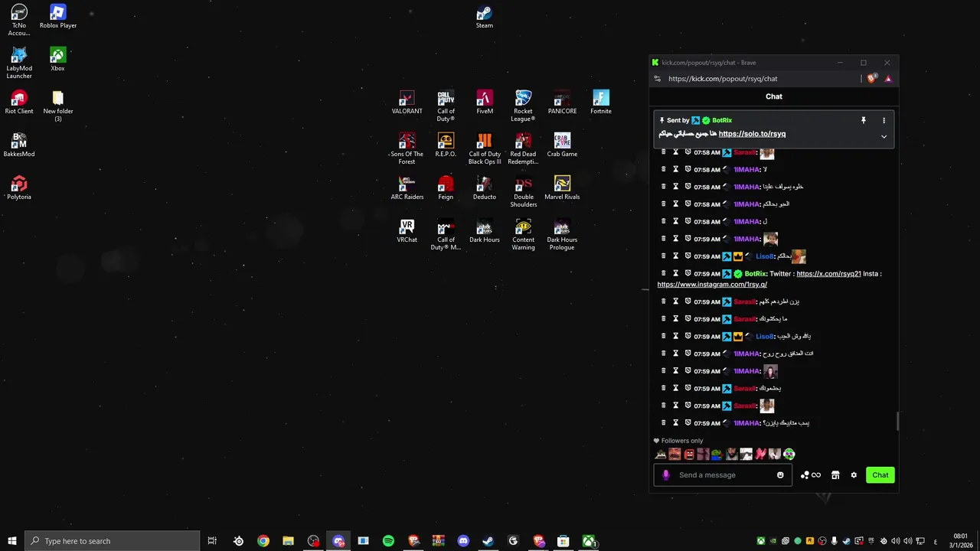Ban Saraxll via shield icon on يزن اطردهم message

[x=688, y=302]
